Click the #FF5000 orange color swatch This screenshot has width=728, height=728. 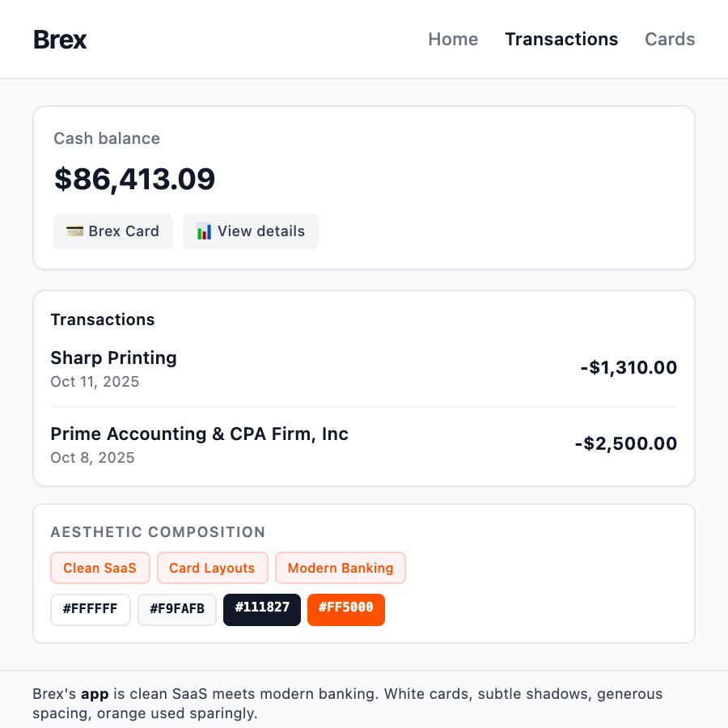pos(345,609)
